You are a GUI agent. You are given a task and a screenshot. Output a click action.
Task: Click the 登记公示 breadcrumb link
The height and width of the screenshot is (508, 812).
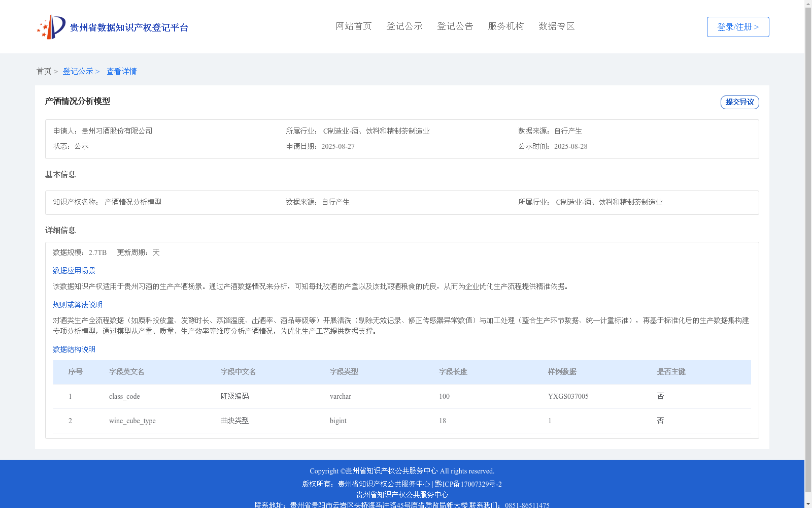point(78,71)
